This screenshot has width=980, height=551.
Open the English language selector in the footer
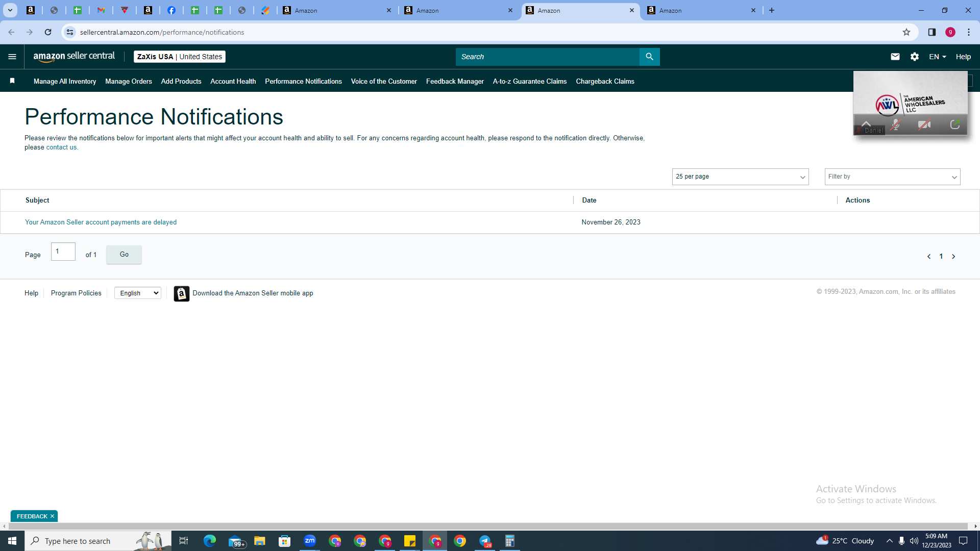(x=138, y=293)
